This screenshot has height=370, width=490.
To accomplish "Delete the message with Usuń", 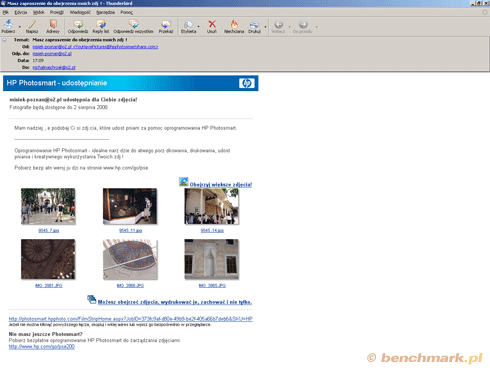I will pyautogui.click(x=212, y=26).
